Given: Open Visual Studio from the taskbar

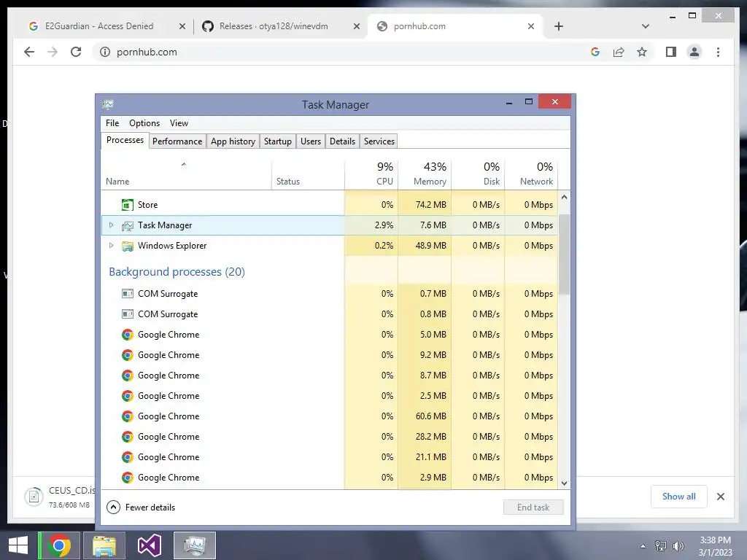Looking at the screenshot, I should [149, 545].
